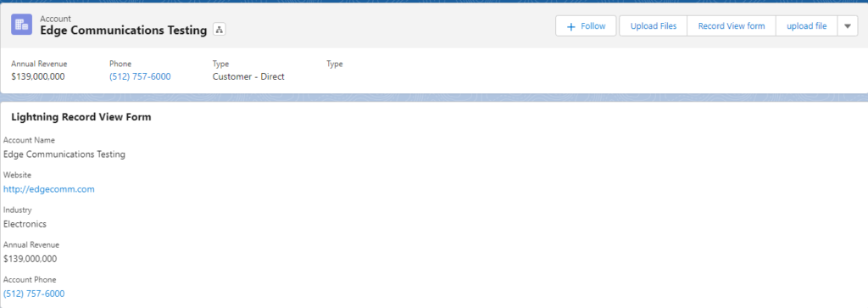Click the Upload Files button

654,26
